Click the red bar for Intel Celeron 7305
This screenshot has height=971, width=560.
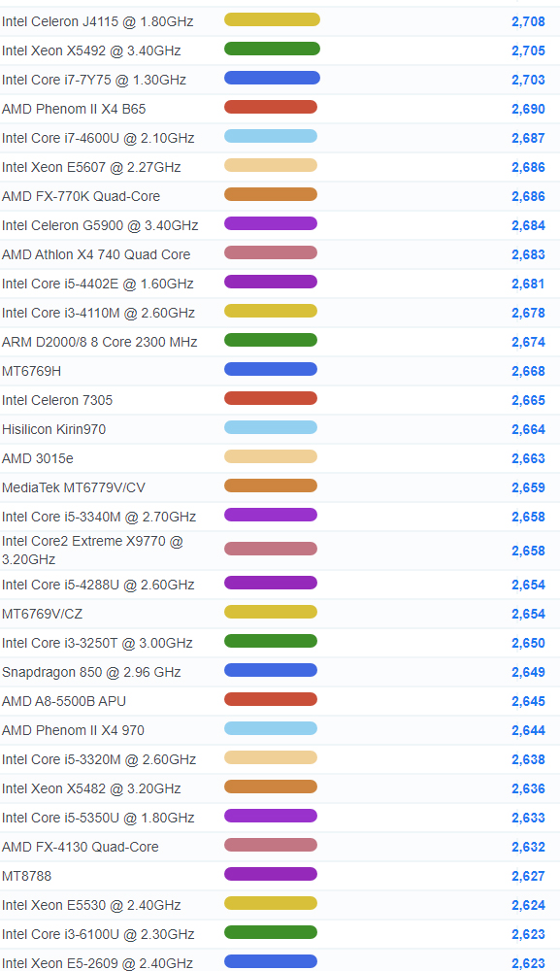coord(271,398)
